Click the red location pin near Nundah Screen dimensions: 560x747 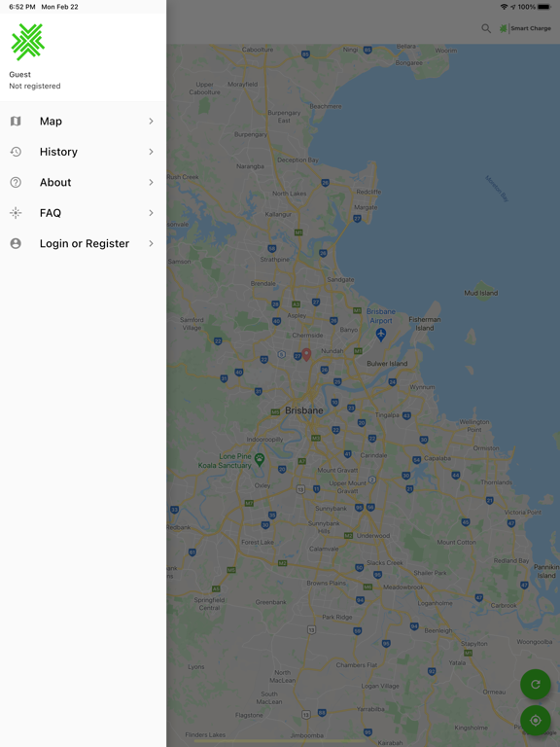306,354
